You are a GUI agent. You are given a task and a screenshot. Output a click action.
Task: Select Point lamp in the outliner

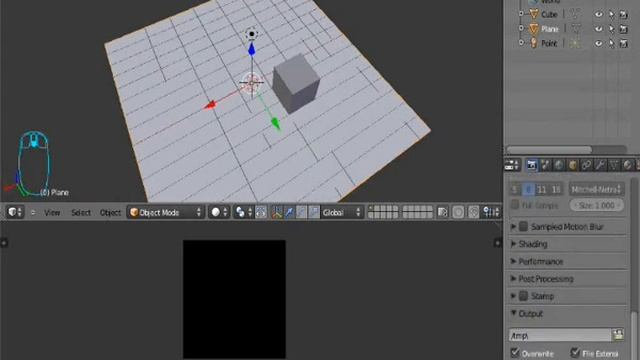click(549, 43)
